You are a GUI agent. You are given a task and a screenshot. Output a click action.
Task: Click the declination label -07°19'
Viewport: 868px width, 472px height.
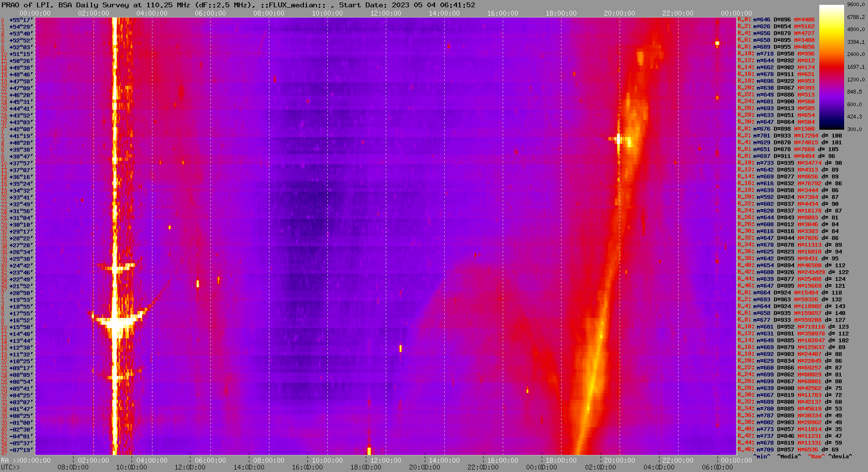(21, 450)
